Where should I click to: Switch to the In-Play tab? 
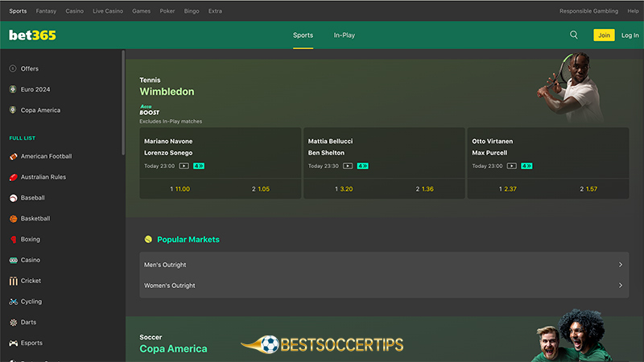345,35
